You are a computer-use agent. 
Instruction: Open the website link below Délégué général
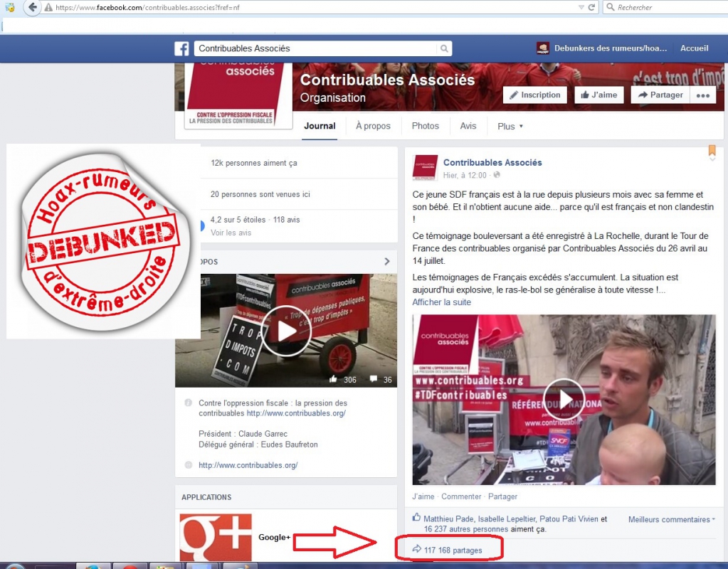pos(248,465)
